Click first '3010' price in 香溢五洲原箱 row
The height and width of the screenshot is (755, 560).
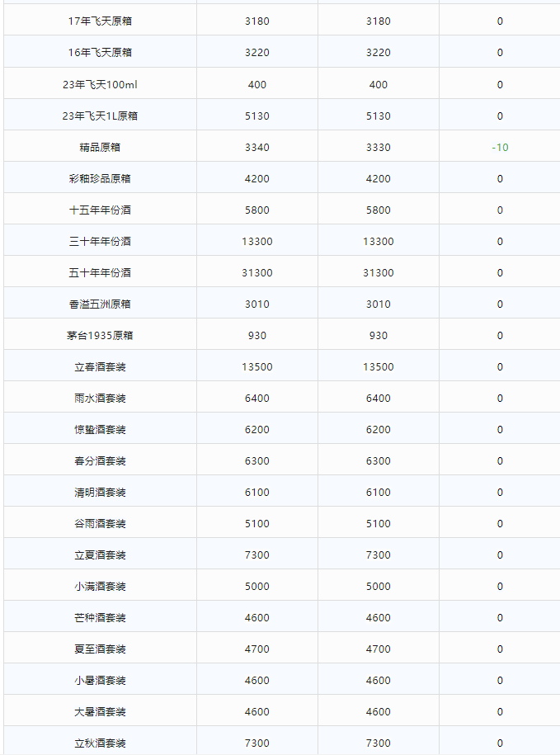[x=257, y=304]
